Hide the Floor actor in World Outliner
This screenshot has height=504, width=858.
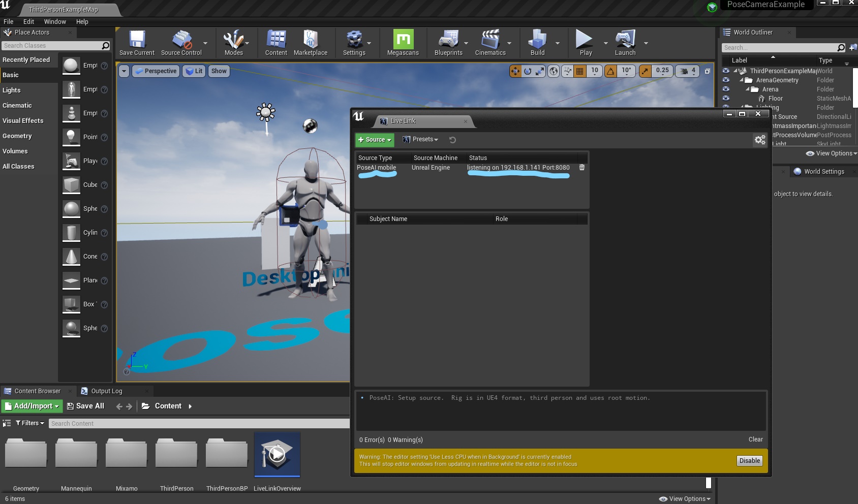click(725, 98)
